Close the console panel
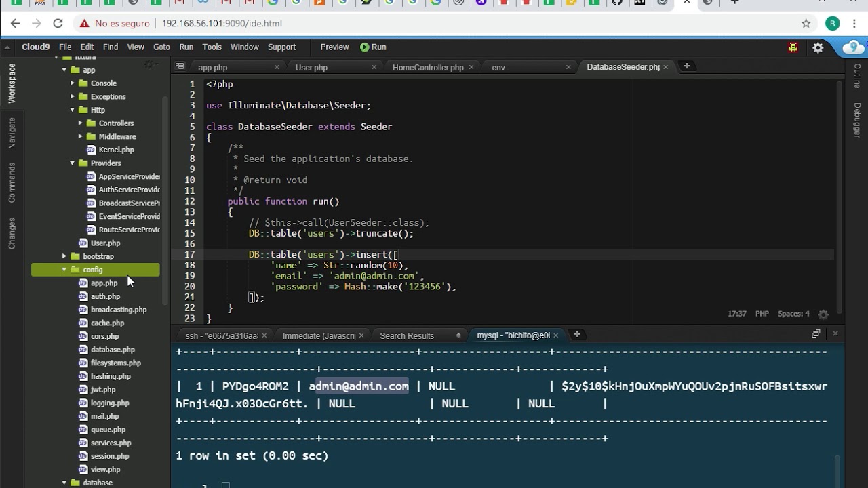Image resolution: width=868 pixels, height=488 pixels. 835,333
